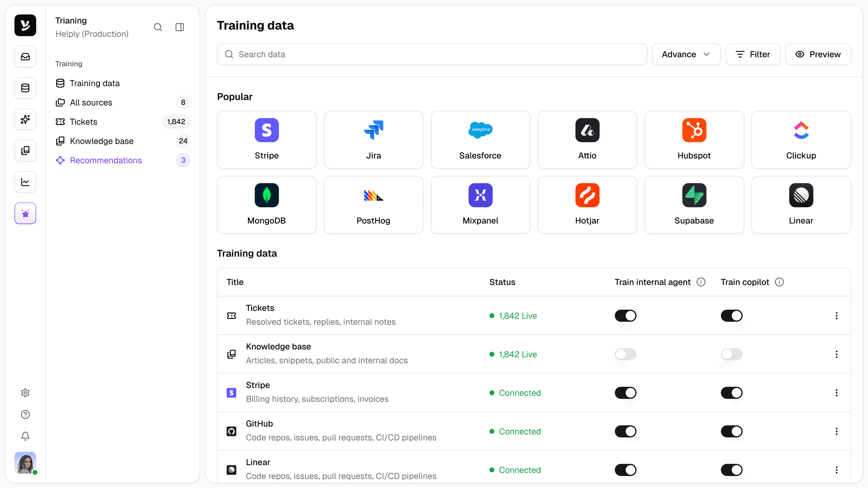The image size is (868, 488).
Task: Open the Advance dropdown
Action: pyautogui.click(x=686, y=54)
